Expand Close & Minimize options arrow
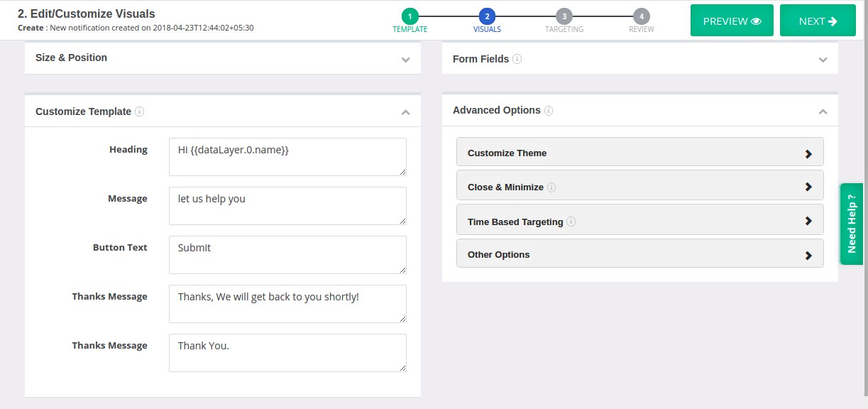The width and height of the screenshot is (868, 409). click(x=808, y=187)
